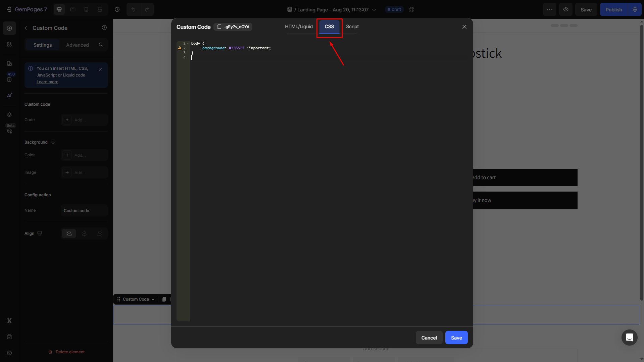This screenshot has width=644, height=362.
Task: Open the apps grid sidebar icon
Action: click(x=9, y=44)
